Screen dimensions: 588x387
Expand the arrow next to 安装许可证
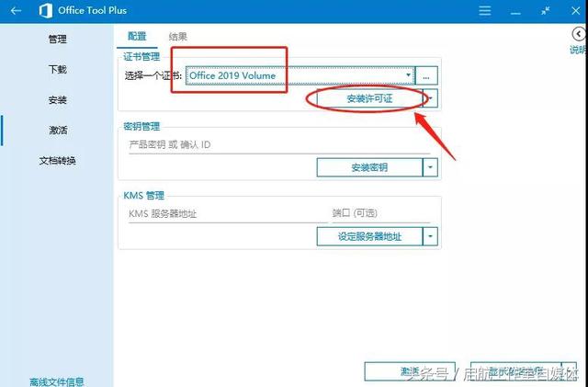coord(431,98)
